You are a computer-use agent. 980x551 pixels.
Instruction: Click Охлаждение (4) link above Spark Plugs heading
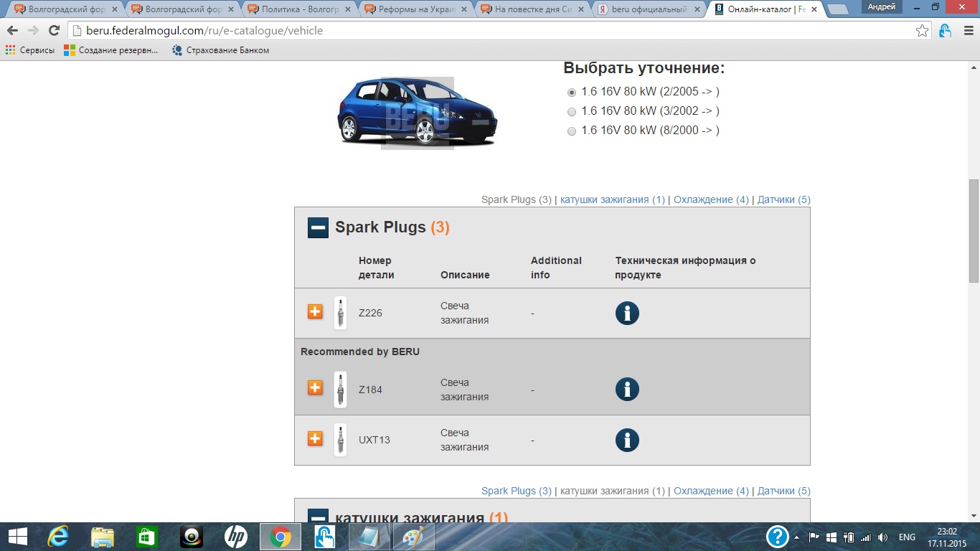[711, 199]
